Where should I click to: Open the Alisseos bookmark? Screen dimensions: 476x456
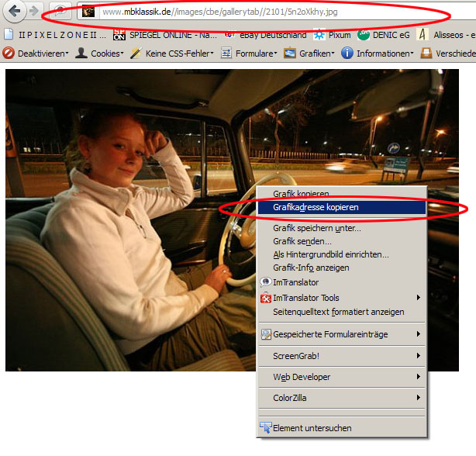[x=447, y=35]
